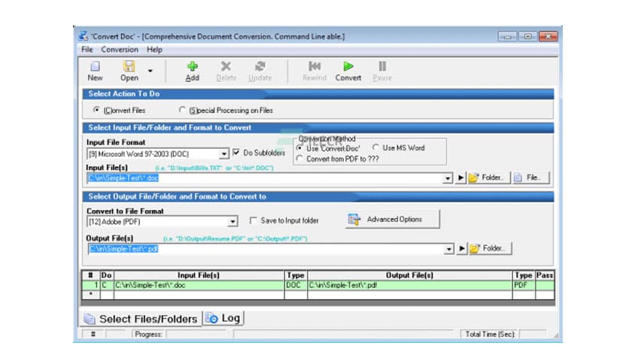The width and height of the screenshot is (629, 364).
Task: Click the Update toolbar icon
Action: 260,66
